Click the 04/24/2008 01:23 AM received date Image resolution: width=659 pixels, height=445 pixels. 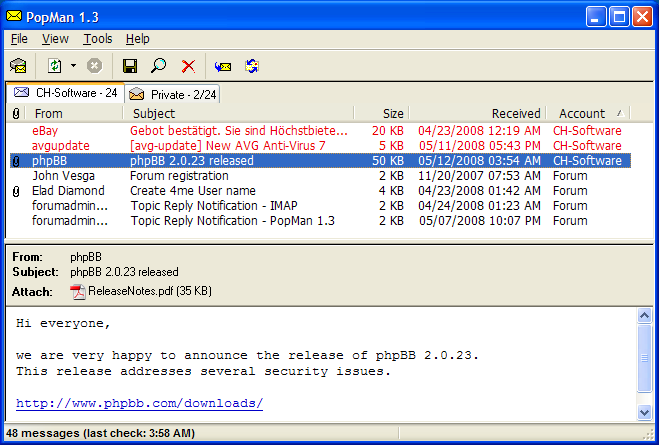480,206
